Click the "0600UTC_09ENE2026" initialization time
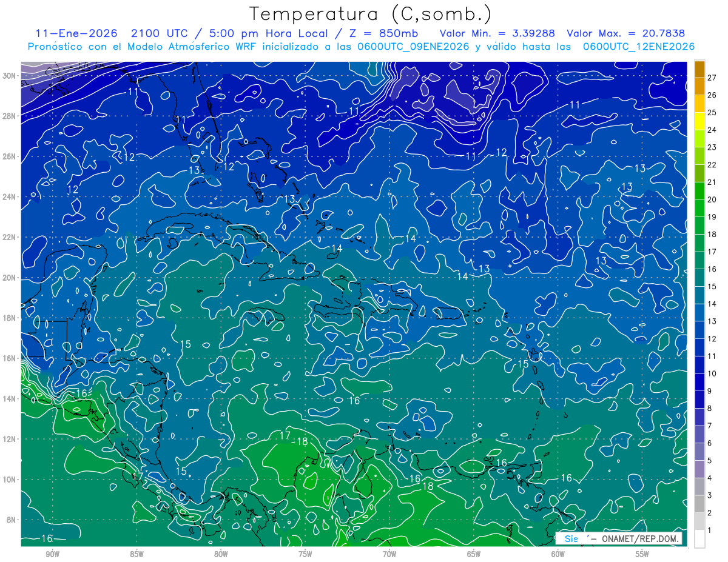This screenshot has width=728, height=562. click(x=413, y=47)
